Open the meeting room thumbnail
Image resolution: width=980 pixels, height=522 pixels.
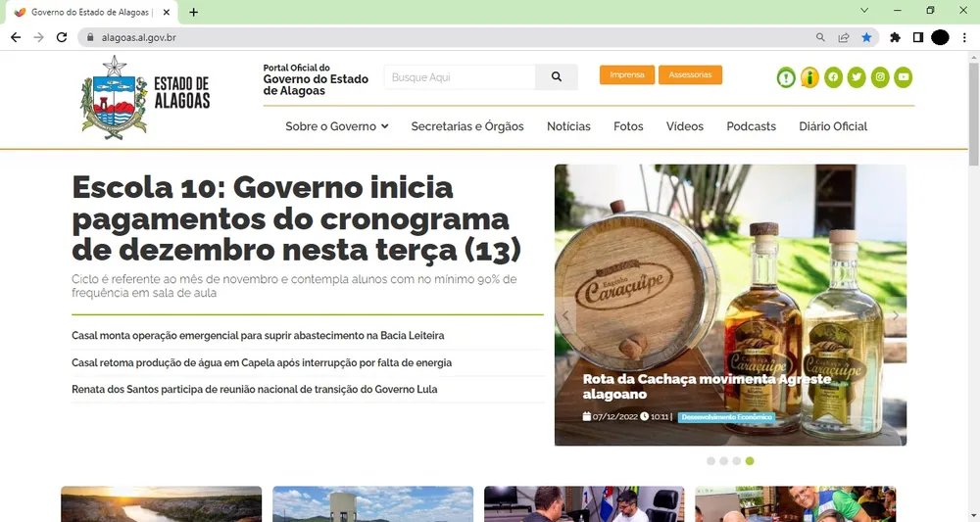tap(584, 504)
